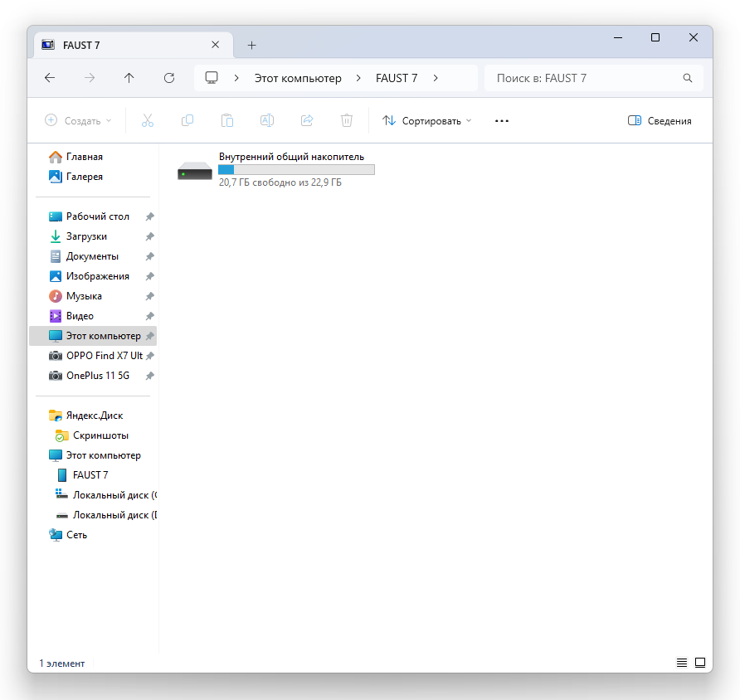
Task: Open Главная in the sidebar
Action: coord(85,157)
